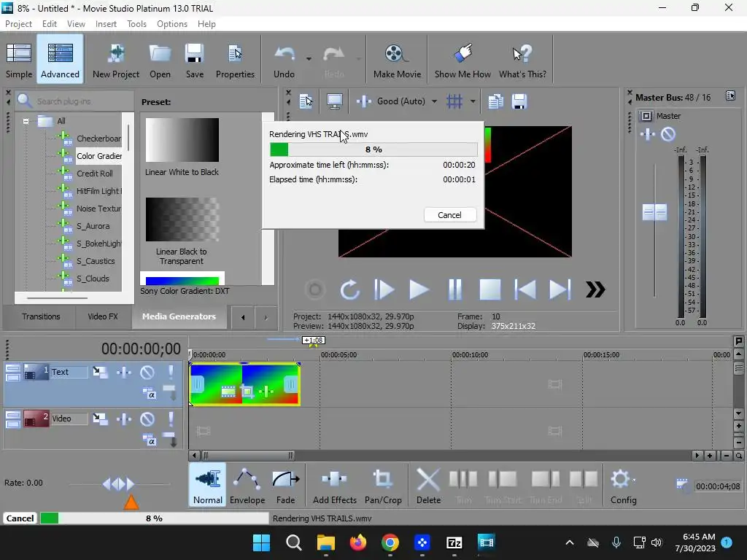Cancel render from the status bar
Image resolution: width=747 pixels, height=560 pixels.
coord(20,518)
